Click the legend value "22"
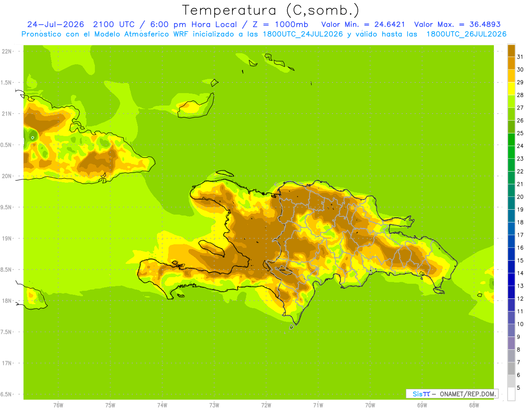Screen dimensions: 532x411 (520, 171)
